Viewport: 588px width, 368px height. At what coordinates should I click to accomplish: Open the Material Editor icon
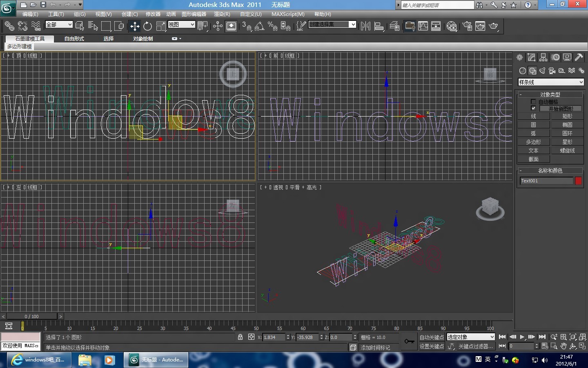(452, 26)
